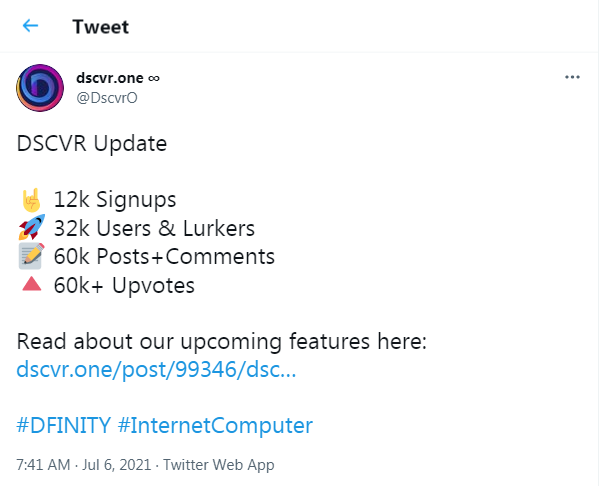This screenshot has height=486, width=599.
Task: Open the dscvr.one profile avatar
Action: click(40, 88)
